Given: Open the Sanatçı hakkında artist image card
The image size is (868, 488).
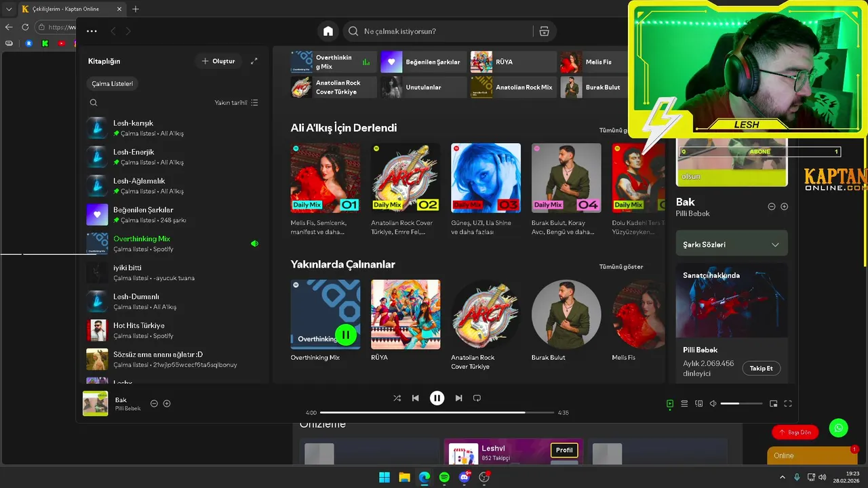Looking at the screenshot, I should (732, 300).
